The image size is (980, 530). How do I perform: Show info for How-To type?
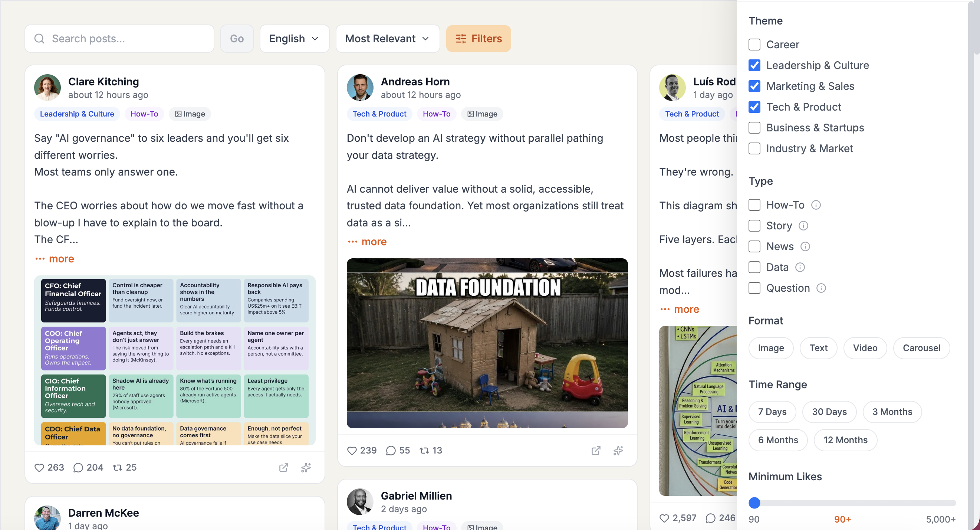tap(816, 205)
